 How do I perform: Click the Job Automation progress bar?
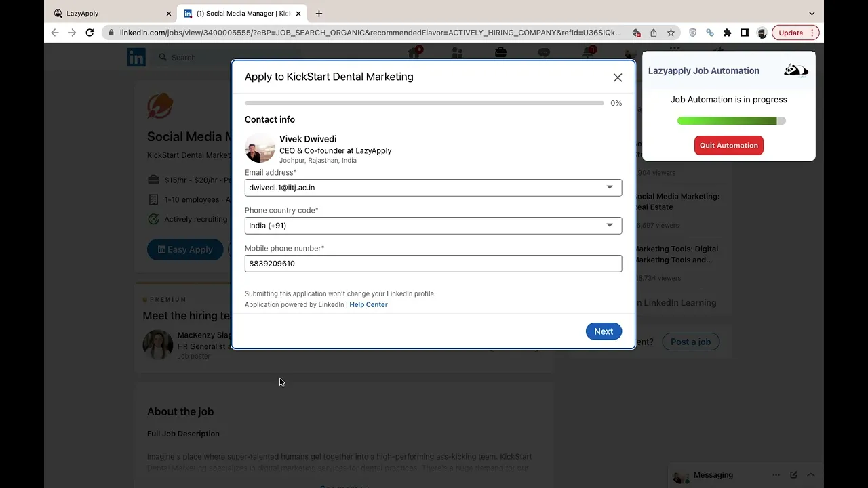point(731,121)
